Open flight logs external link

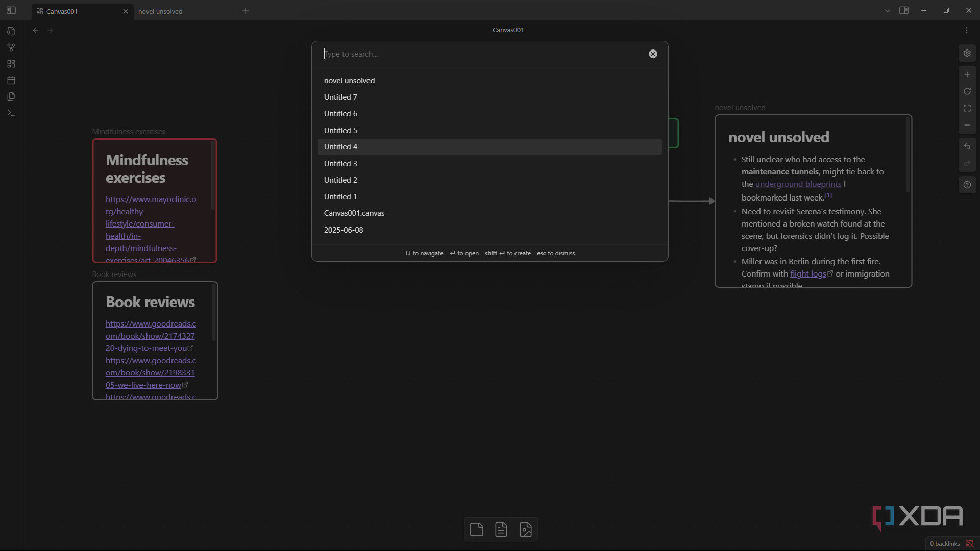coord(811,274)
